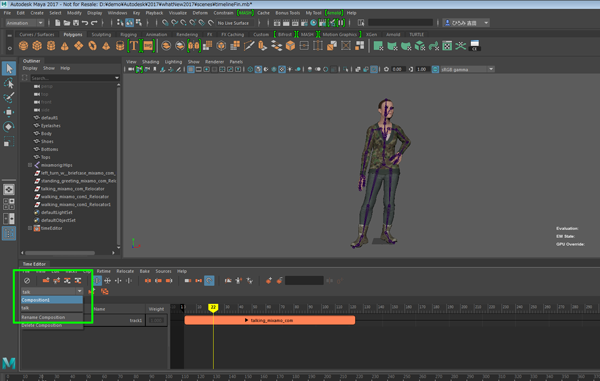The height and width of the screenshot is (381, 600).
Task: Click the frame 22 current time marker
Action: [x=213, y=307]
